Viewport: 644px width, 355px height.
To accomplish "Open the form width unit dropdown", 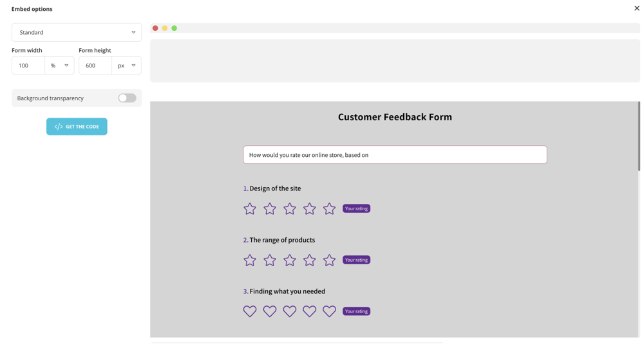I will pos(59,66).
